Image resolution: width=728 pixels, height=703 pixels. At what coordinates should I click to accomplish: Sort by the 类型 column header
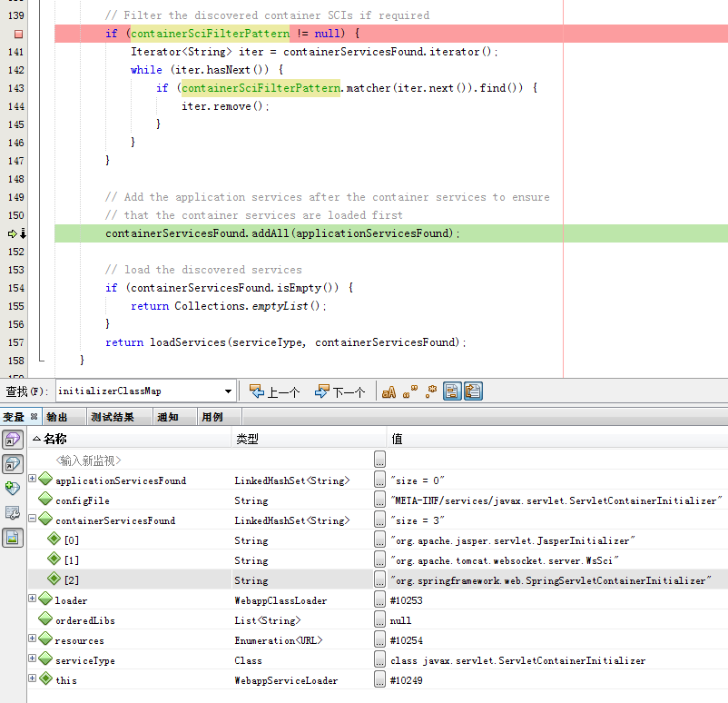(309, 439)
